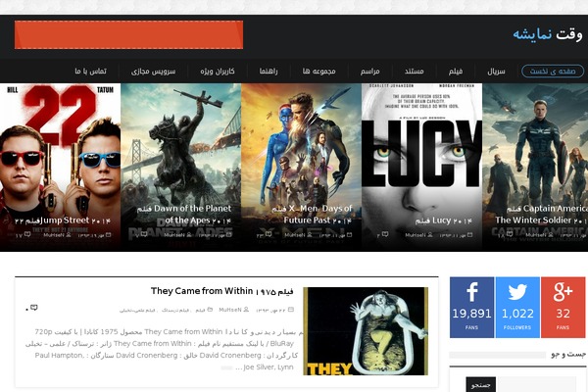Image resolution: width=588 pixels, height=392 pixels.
Task: Open They Came from Within ۱۹۷۵ post title
Action: [x=222, y=291]
